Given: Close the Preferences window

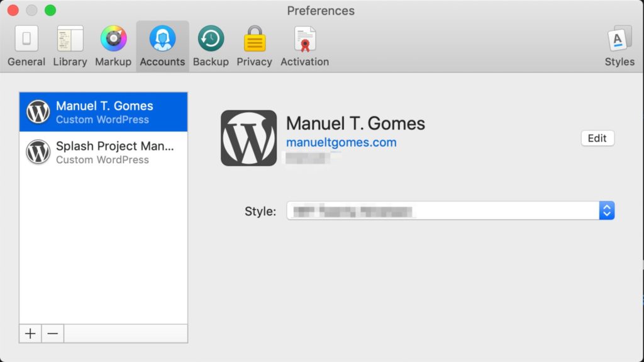Looking at the screenshot, I should pos(13,10).
